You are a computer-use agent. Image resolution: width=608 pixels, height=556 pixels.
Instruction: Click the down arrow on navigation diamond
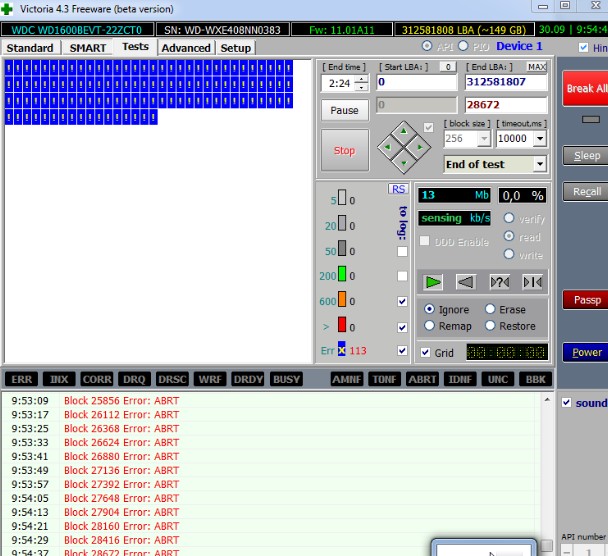404,162
